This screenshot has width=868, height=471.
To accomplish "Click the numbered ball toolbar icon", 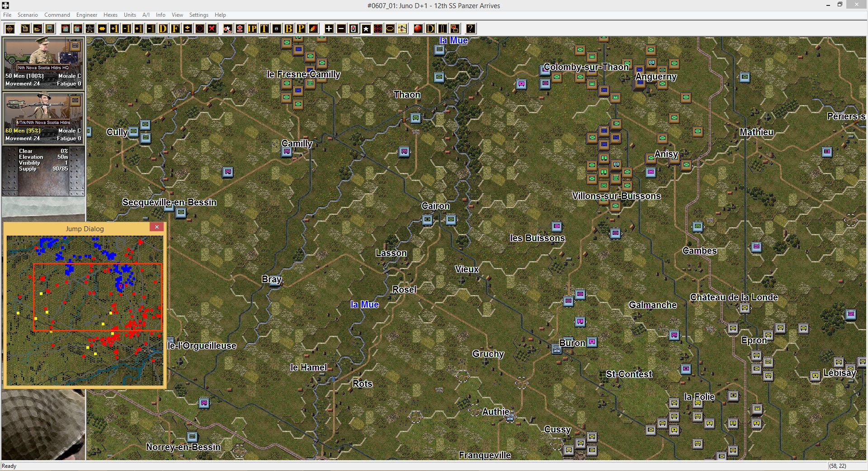I will (x=276, y=29).
